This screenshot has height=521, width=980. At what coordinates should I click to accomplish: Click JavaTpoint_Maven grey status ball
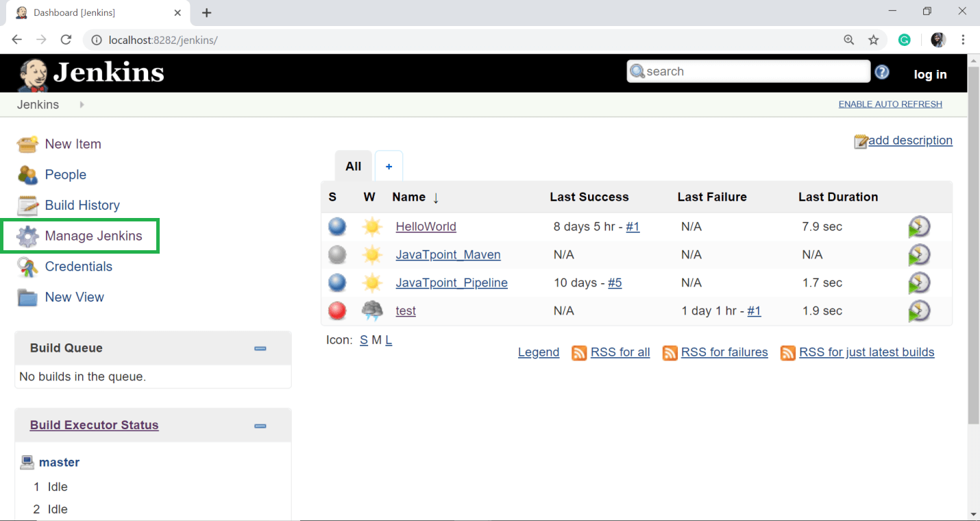point(337,254)
